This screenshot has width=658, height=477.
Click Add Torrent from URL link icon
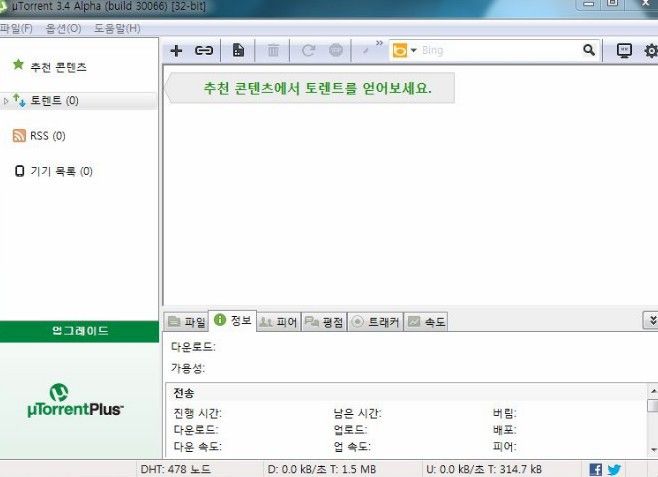204,51
